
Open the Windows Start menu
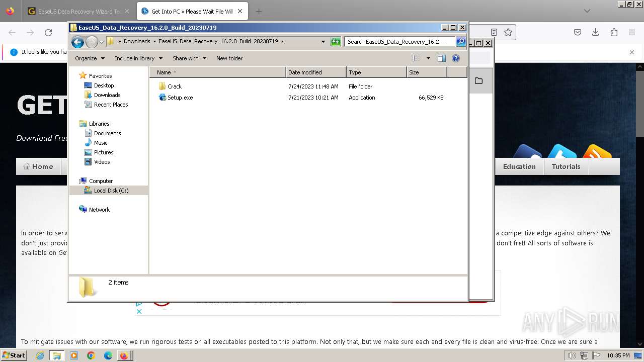pyautogui.click(x=14, y=355)
